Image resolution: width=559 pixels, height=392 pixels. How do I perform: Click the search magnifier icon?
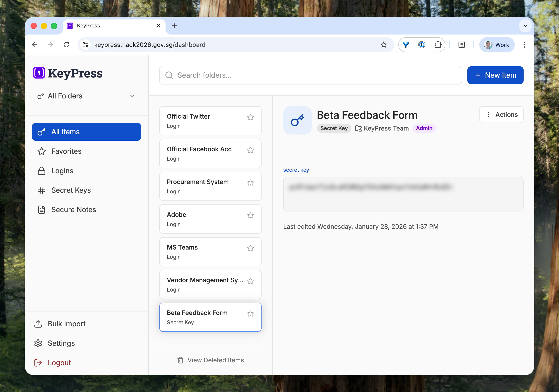pyautogui.click(x=169, y=75)
